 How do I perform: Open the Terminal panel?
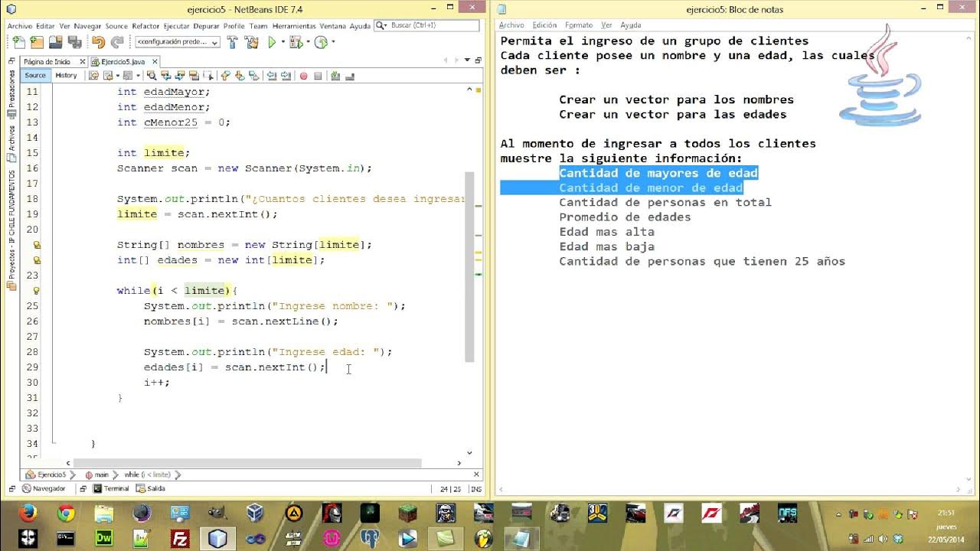pyautogui.click(x=111, y=488)
